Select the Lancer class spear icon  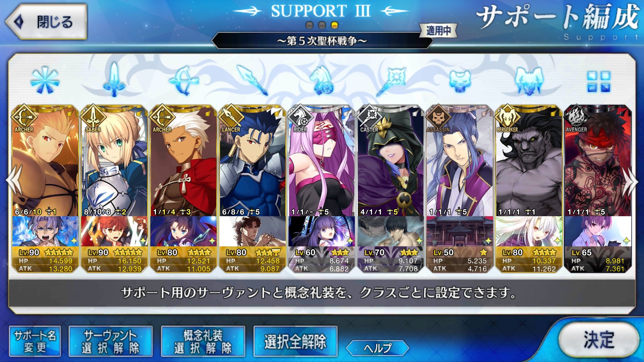(252, 80)
